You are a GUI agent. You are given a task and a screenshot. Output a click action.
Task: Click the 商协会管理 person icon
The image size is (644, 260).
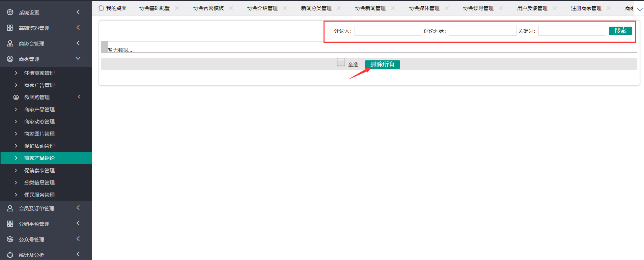coord(10,44)
